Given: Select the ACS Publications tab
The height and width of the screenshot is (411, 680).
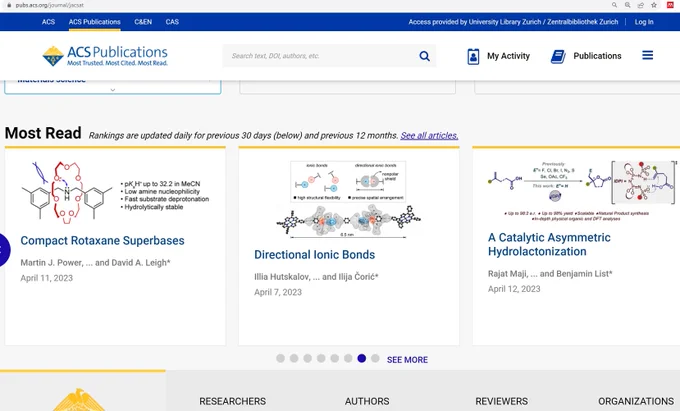Looking at the screenshot, I should (95, 22).
